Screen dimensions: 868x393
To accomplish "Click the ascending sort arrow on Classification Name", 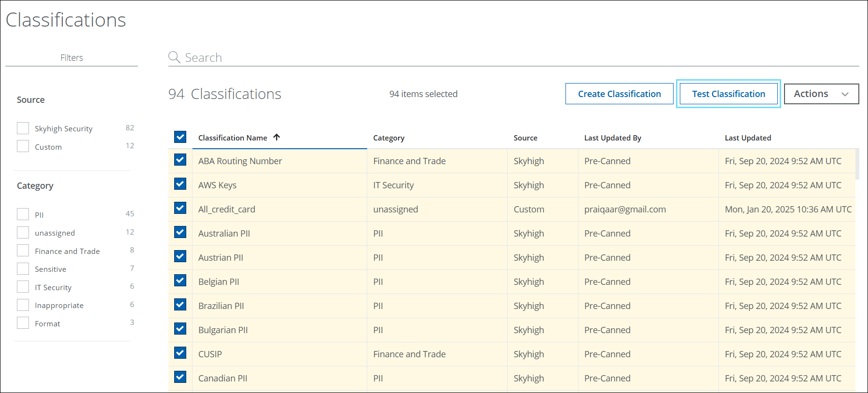I will point(276,138).
